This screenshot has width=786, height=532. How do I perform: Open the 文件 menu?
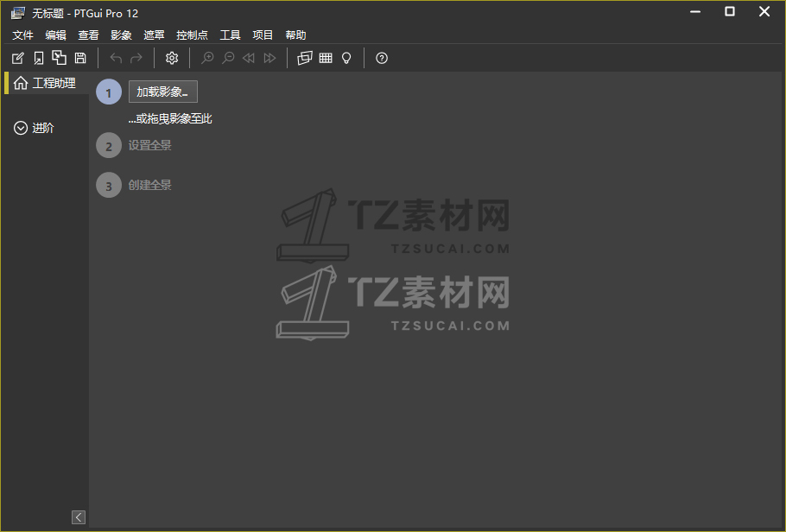tap(22, 35)
